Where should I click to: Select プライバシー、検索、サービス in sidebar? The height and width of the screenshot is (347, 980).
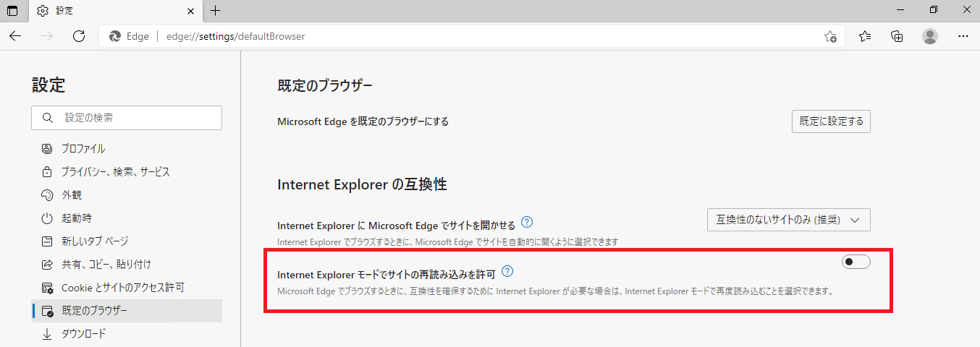point(115,172)
